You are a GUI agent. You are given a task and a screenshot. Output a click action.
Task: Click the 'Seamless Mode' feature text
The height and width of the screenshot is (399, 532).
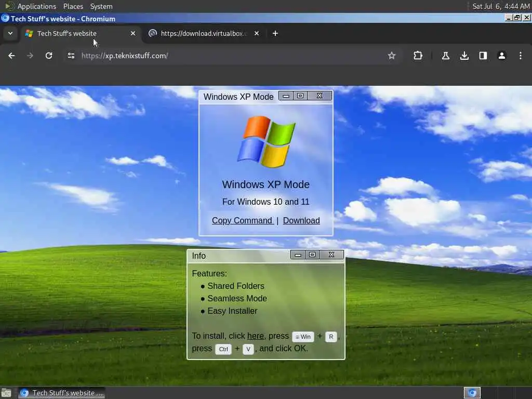[x=237, y=299]
